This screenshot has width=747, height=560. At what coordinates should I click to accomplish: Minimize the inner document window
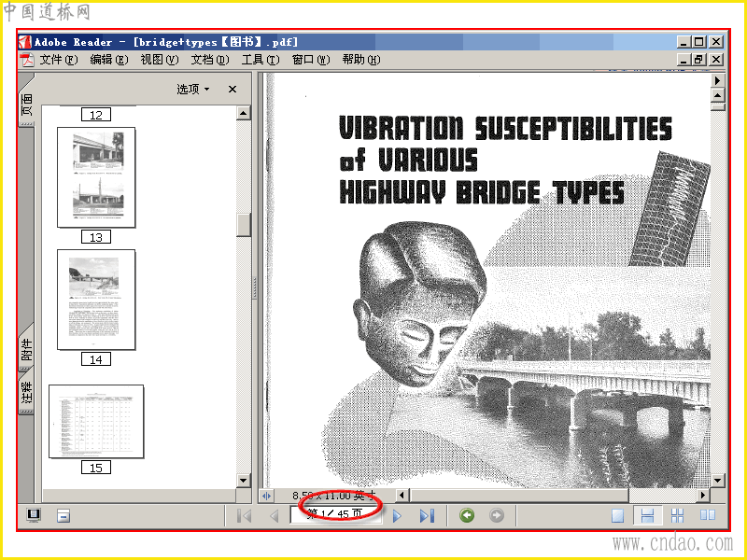684,60
